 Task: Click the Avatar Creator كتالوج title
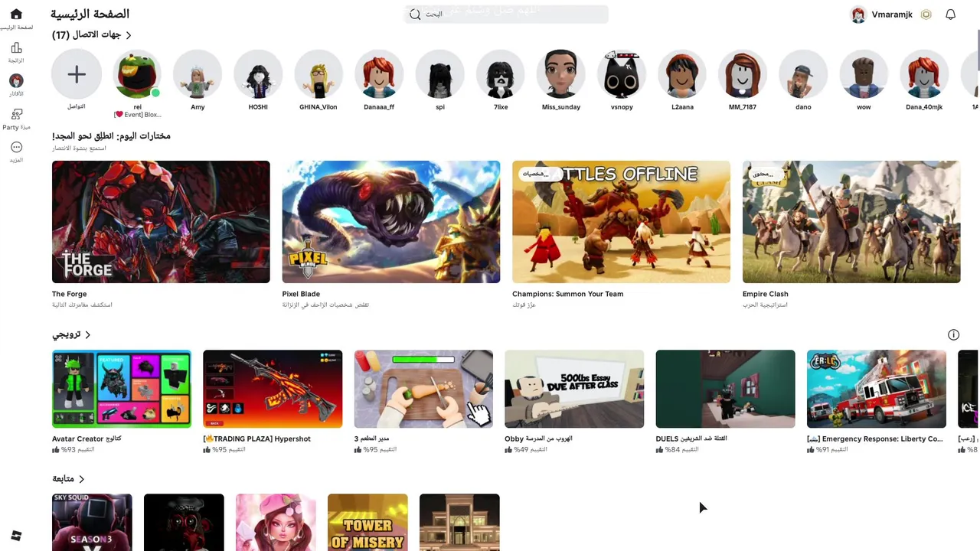87,439
